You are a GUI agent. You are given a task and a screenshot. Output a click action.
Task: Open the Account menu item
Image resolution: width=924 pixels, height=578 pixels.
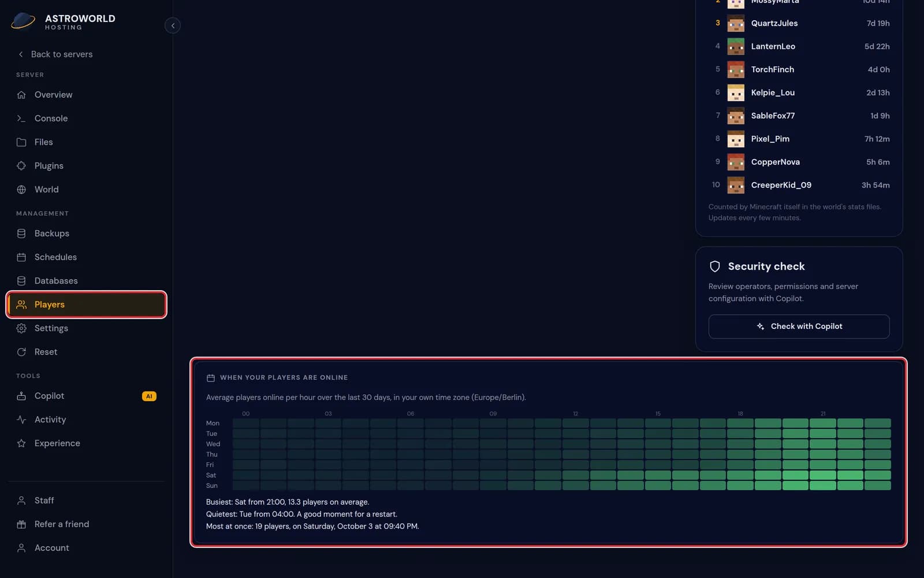click(87, 548)
